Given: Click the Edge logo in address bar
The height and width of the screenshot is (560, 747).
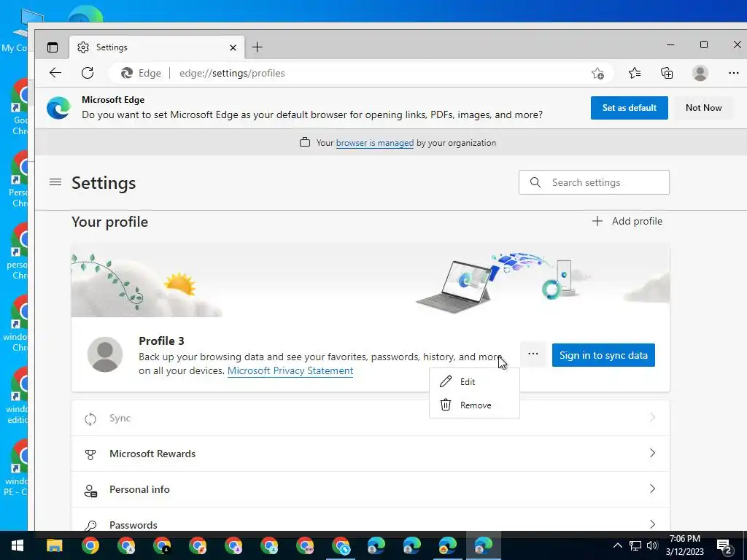Looking at the screenshot, I should point(127,73).
